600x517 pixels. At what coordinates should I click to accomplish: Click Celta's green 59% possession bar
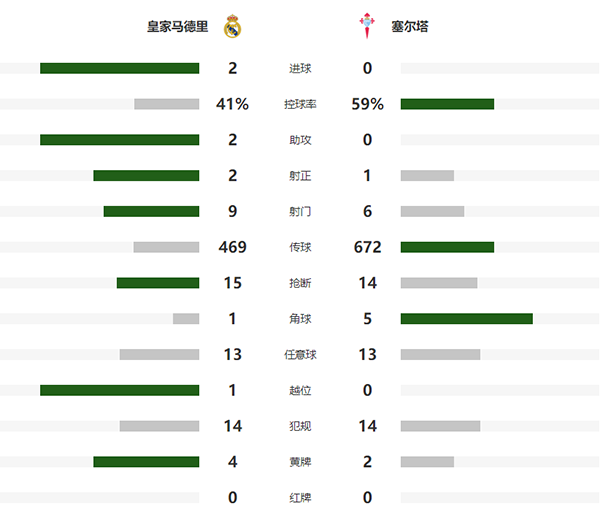(447, 104)
